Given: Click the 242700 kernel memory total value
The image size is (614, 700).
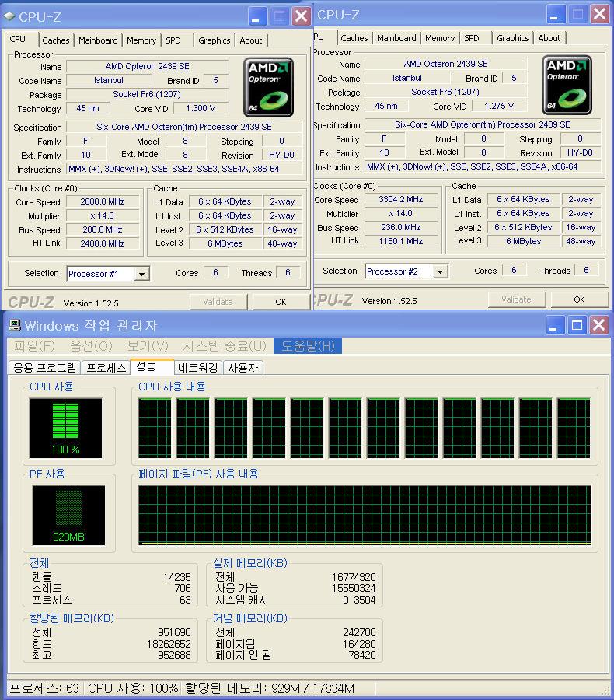Looking at the screenshot, I should point(359,632).
